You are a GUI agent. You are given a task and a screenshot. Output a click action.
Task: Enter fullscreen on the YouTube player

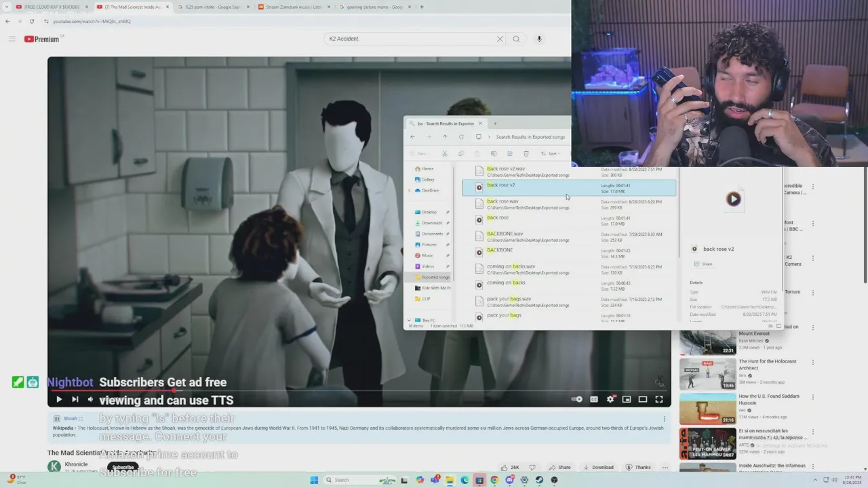pos(659,399)
